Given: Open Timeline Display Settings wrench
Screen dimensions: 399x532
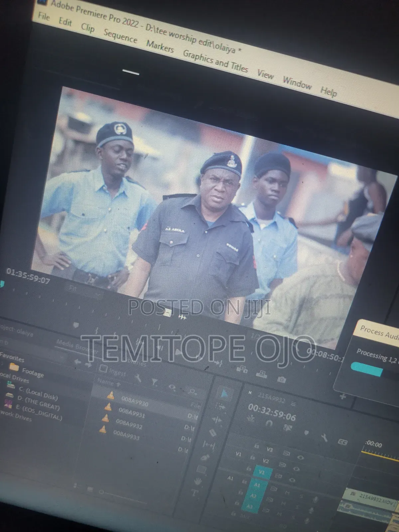Looking at the screenshot, I should click(325, 437).
